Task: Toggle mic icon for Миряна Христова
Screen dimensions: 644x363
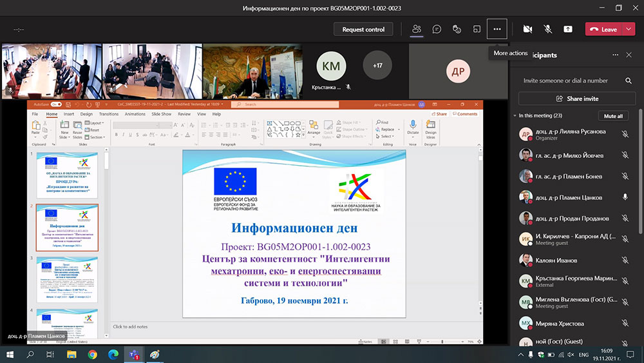Action: (625, 323)
